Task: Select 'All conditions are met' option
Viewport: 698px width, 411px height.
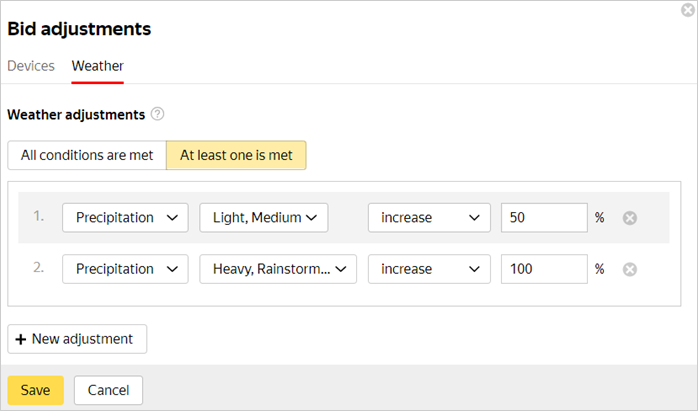Action: [x=87, y=155]
